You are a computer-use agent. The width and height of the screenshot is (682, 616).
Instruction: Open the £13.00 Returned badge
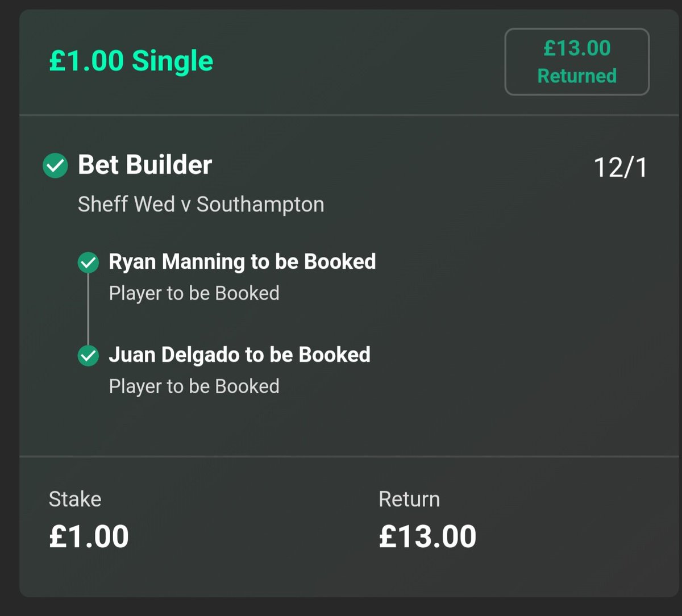pos(577,62)
